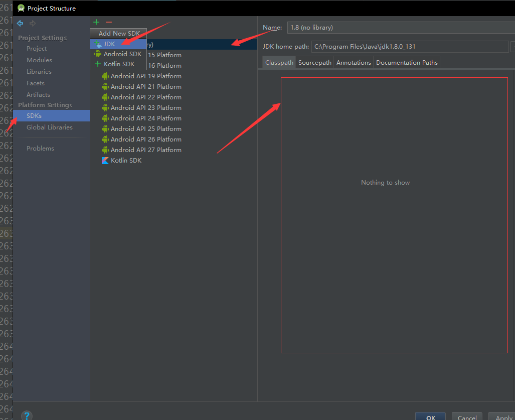The image size is (515, 420).
Task: Click the Cancel button
Action: 467,416
